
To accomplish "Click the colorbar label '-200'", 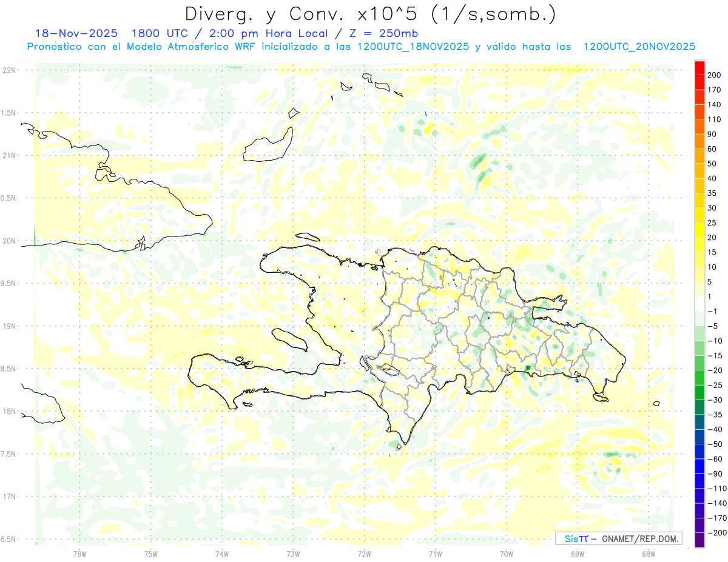I will point(716,532).
